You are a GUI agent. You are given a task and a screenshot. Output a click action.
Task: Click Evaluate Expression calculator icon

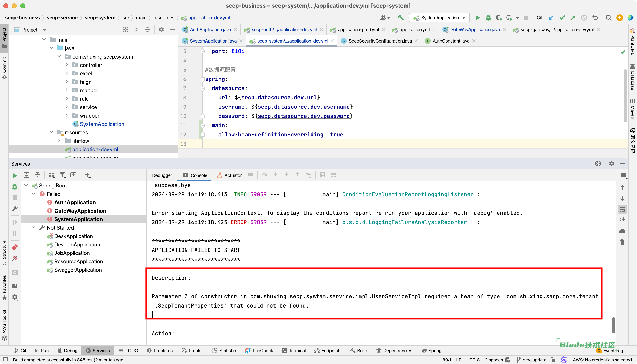coord(322,175)
